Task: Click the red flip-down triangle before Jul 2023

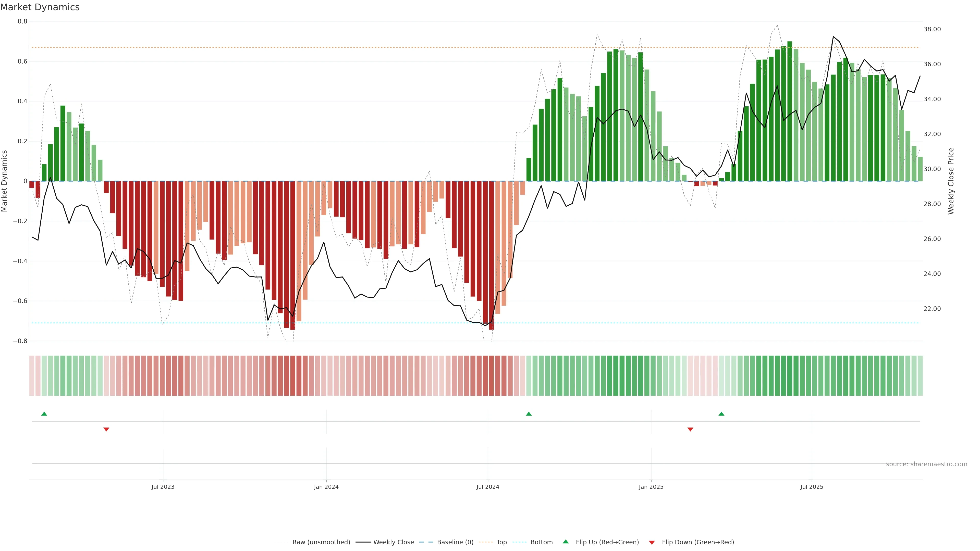Action: [106, 429]
